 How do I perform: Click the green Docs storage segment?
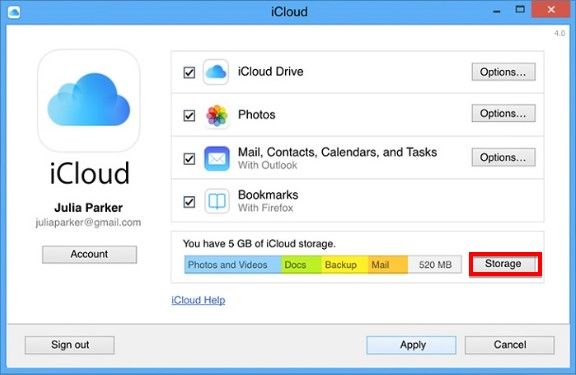click(x=301, y=264)
